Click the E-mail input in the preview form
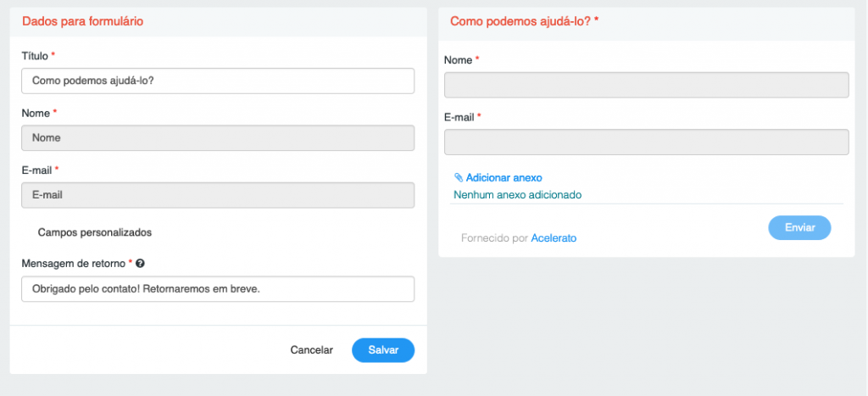868x396 pixels. point(646,142)
